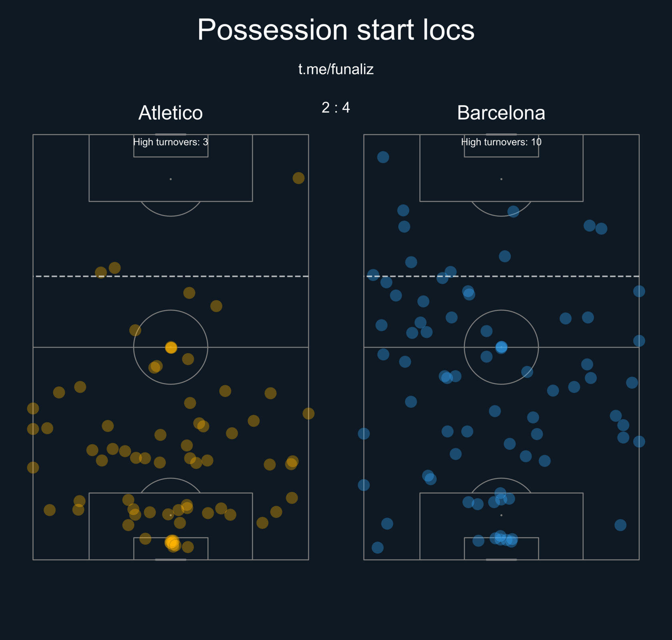Click the "Possession start locs" title
Viewport: 672px width, 640px height.
(336, 30)
